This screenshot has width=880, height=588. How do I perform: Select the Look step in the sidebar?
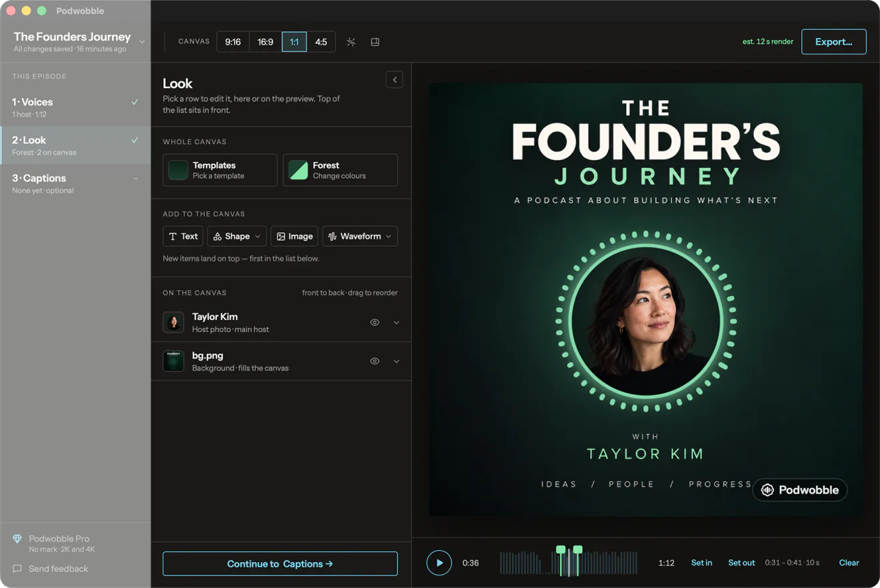click(x=75, y=145)
